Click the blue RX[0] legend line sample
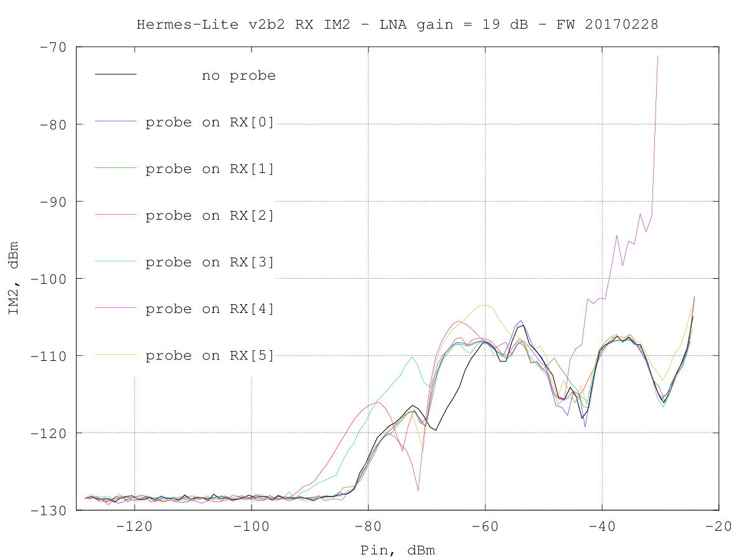The image size is (747, 560). [x=115, y=121]
